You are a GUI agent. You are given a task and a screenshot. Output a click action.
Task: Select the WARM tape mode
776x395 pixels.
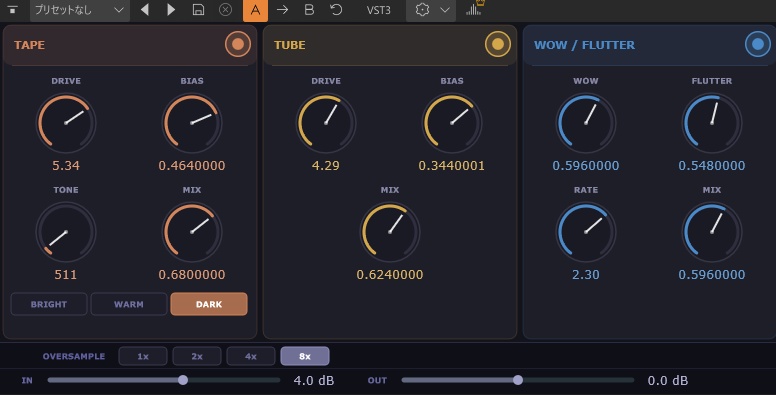click(129, 304)
